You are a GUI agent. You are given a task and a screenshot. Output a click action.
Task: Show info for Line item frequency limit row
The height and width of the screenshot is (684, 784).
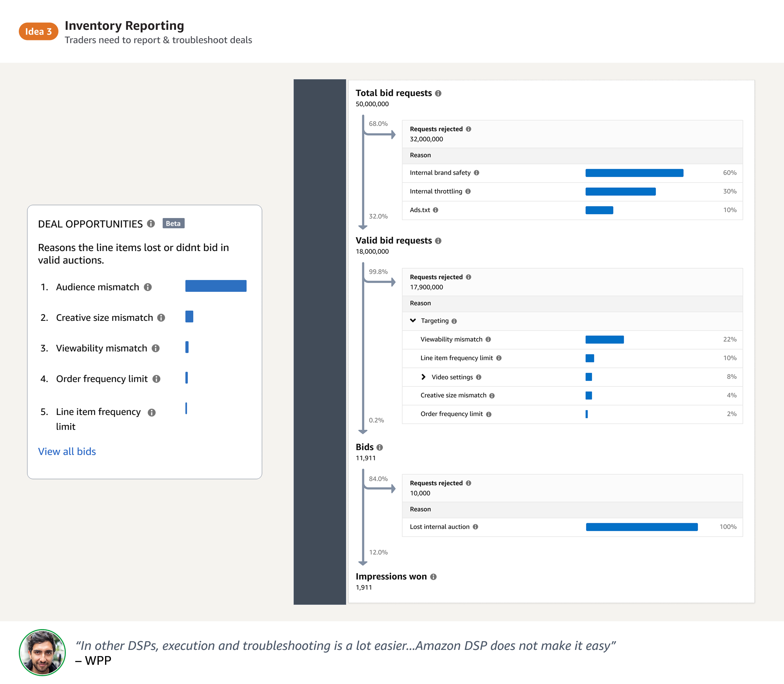[x=499, y=358]
